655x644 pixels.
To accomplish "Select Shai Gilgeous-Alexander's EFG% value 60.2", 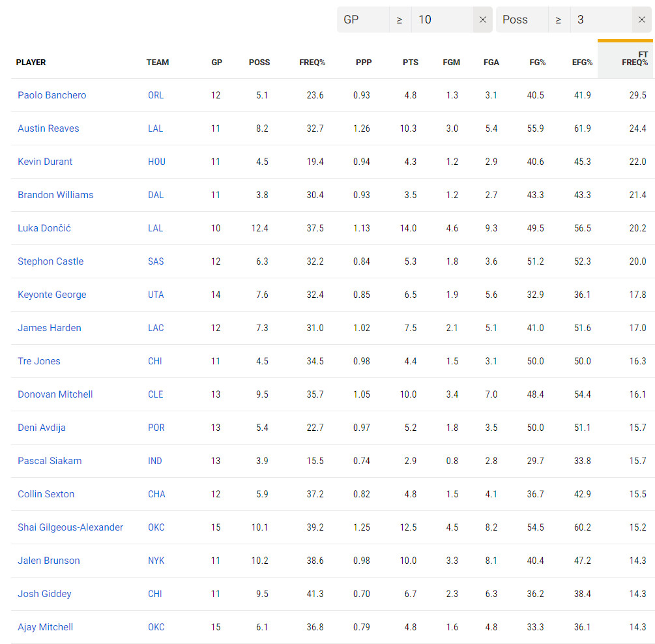I will pyautogui.click(x=582, y=527).
